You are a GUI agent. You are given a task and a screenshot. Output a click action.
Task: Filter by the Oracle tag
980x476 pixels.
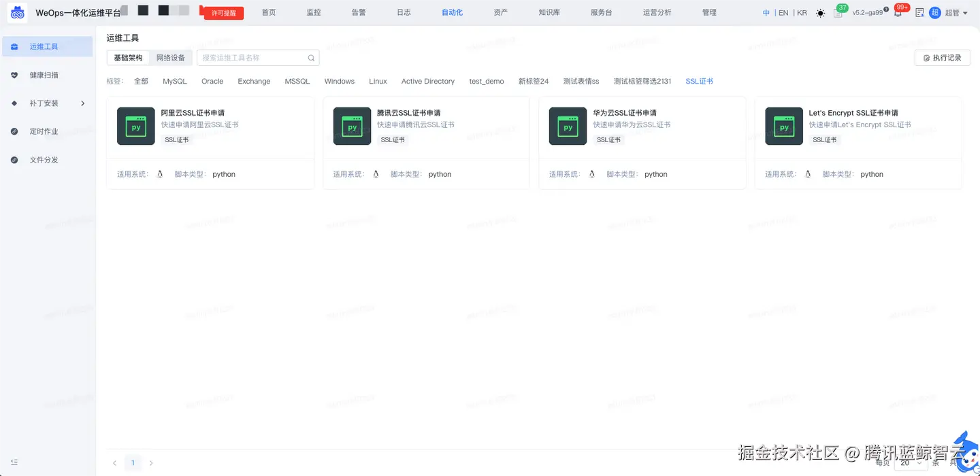tap(212, 81)
